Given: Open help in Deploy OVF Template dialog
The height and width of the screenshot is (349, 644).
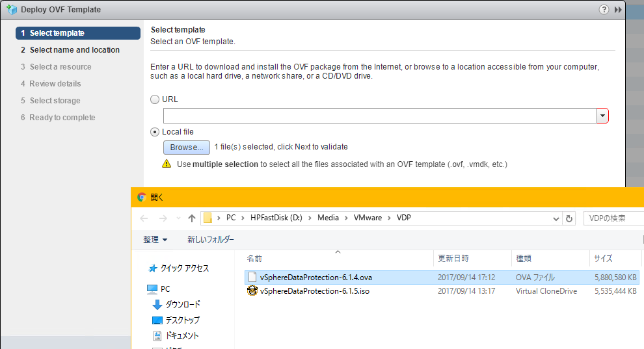Looking at the screenshot, I should [x=603, y=10].
